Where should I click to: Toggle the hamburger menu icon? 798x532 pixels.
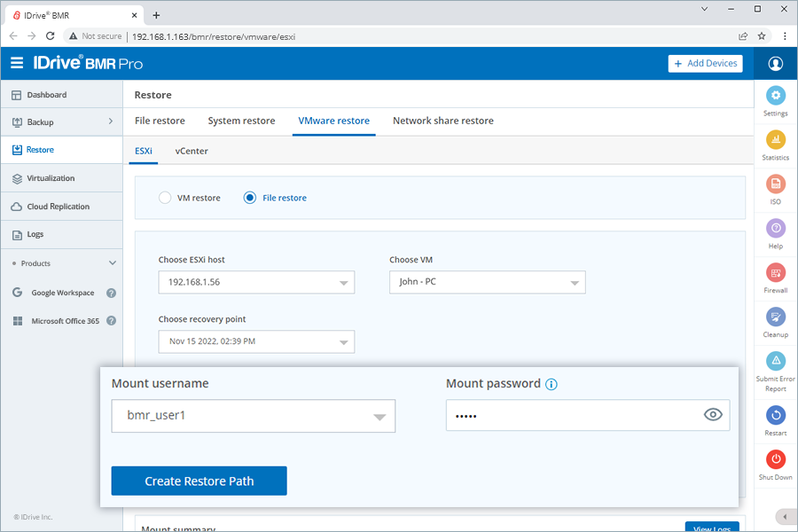[17, 63]
